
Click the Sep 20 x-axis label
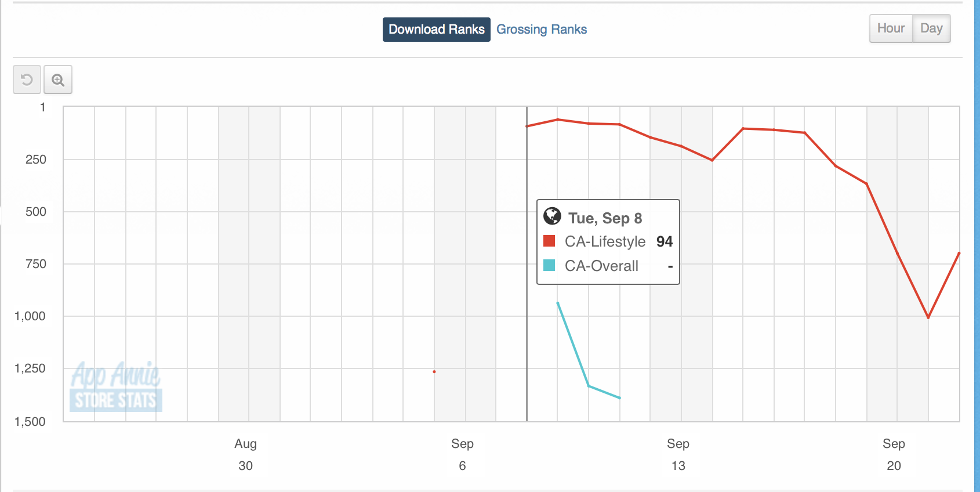894,454
